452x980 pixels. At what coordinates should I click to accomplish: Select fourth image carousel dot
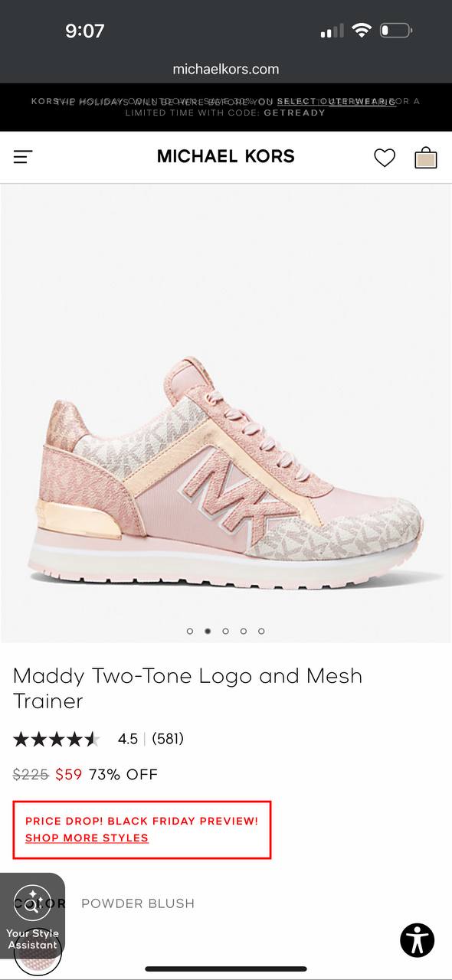click(x=244, y=631)
